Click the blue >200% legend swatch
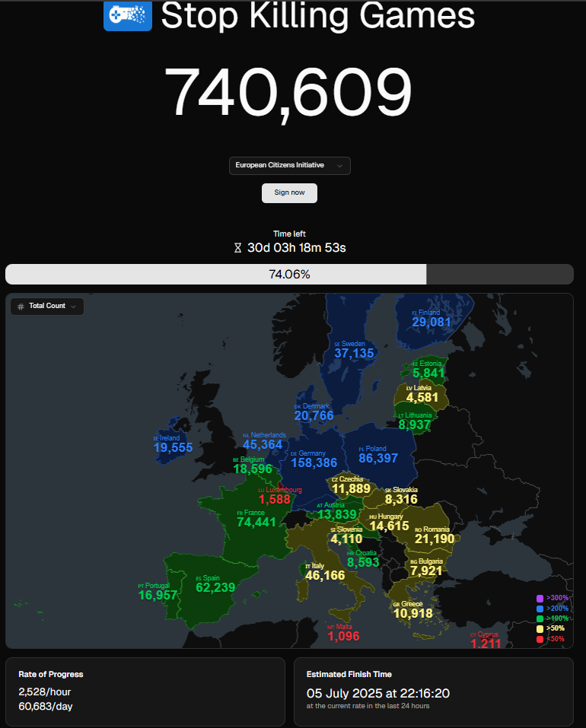Screen dimensions: 586x728 click(540, 609)
